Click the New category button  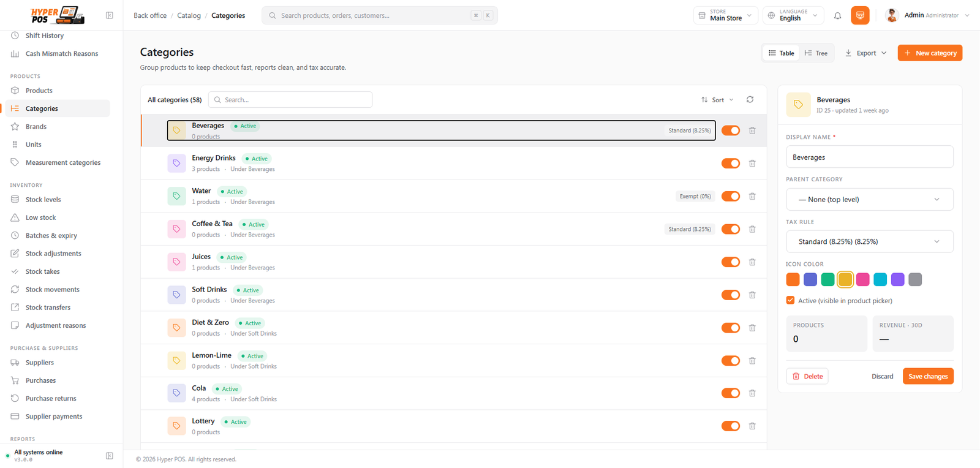[930, 53]
